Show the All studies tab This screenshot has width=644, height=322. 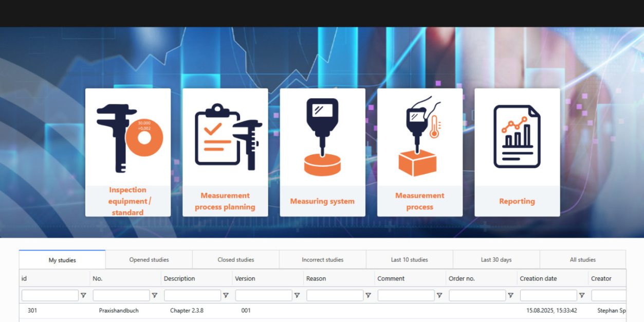(582, 260)
